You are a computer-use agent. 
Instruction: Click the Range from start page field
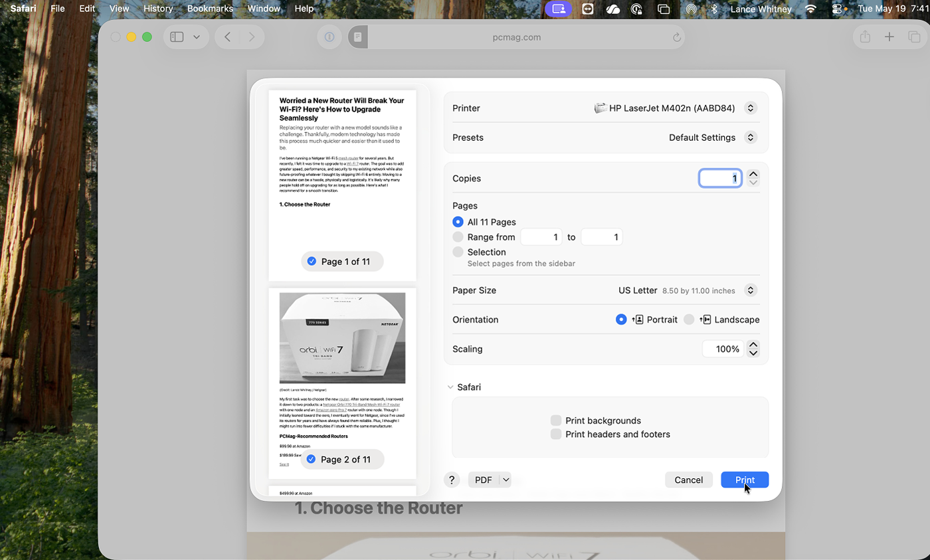click(x=541, y=237)
